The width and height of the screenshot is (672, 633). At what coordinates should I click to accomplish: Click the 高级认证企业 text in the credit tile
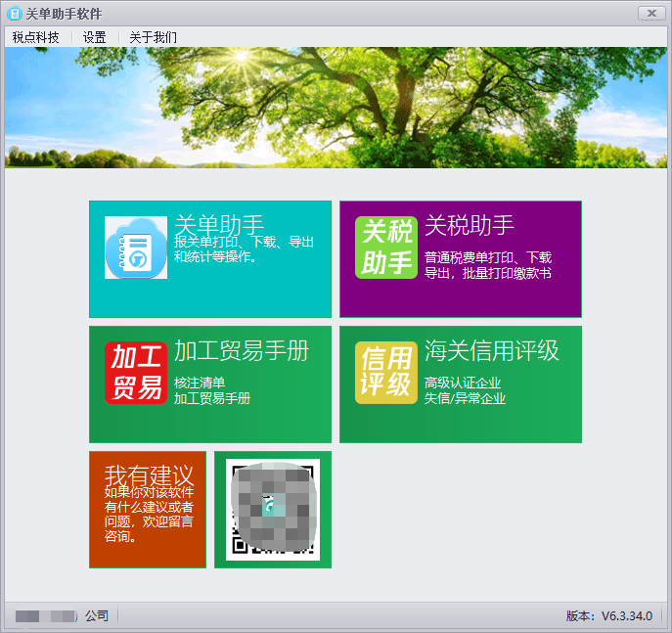463,383
